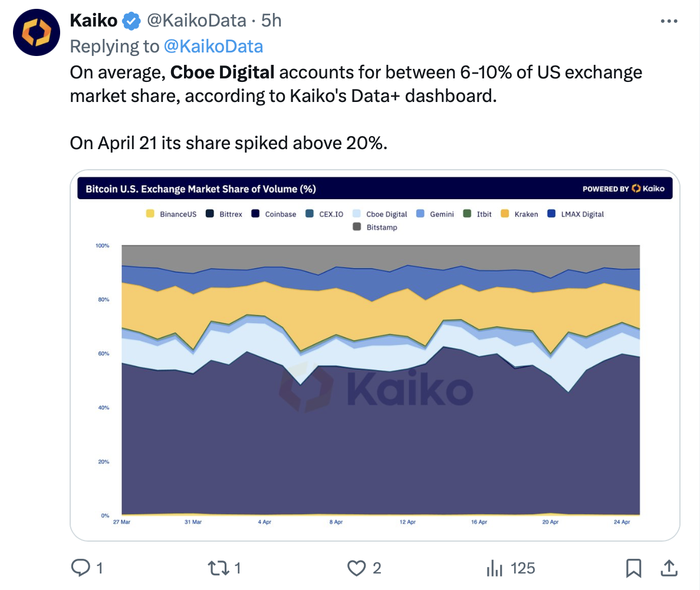Open the market share chart image

pos(374,377)
